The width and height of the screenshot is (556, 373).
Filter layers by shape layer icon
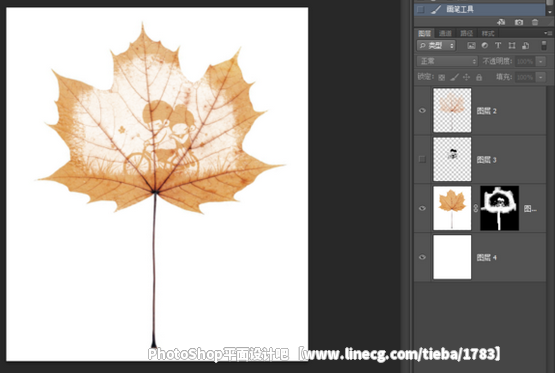pos(512,45)
